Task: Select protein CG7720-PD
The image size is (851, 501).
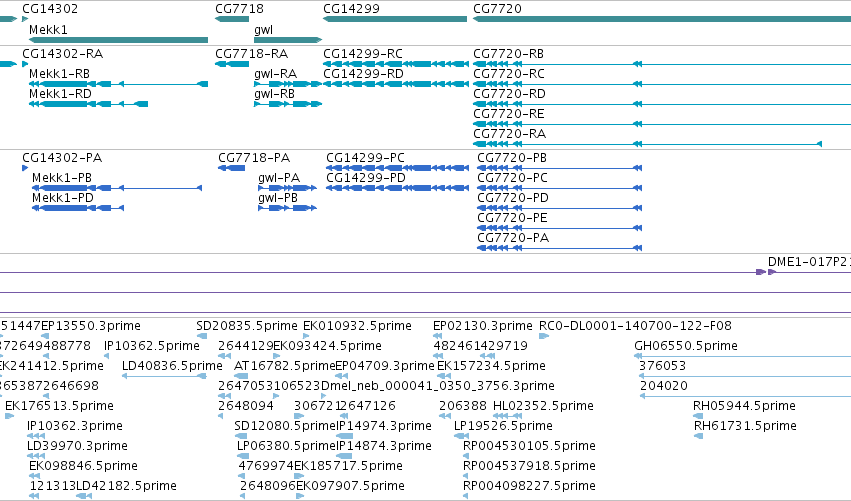Action: click(513, 198)
